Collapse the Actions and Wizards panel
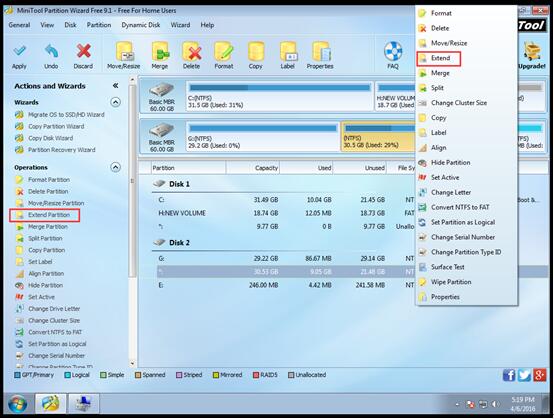 coord(115,86)
